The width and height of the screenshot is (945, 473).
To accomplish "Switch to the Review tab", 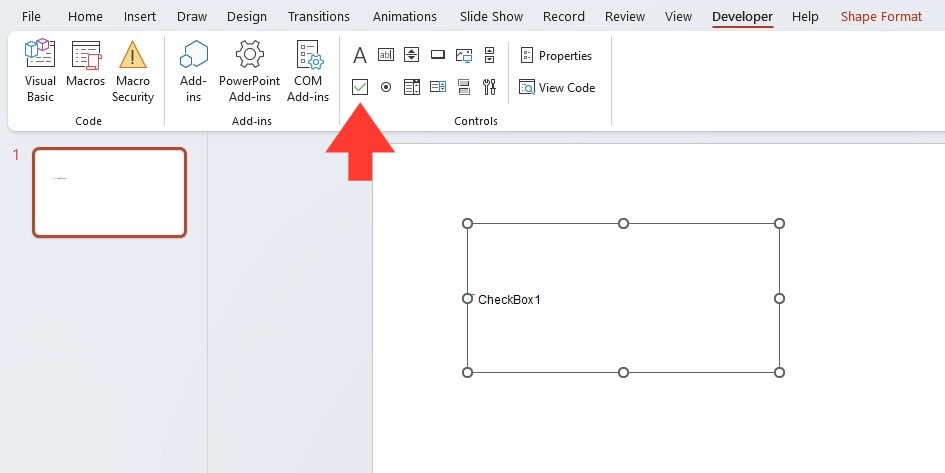I will click(x=625, y=16).
